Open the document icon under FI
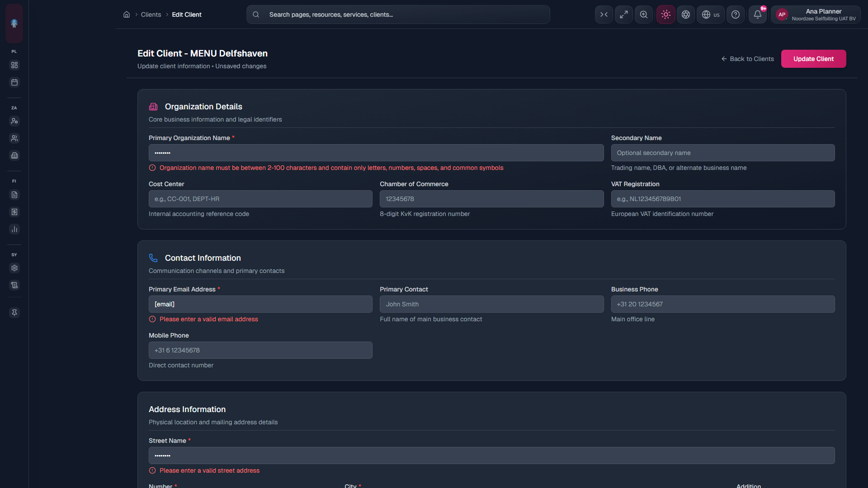Viewport: 868px width, 488px height. (14, 195)
